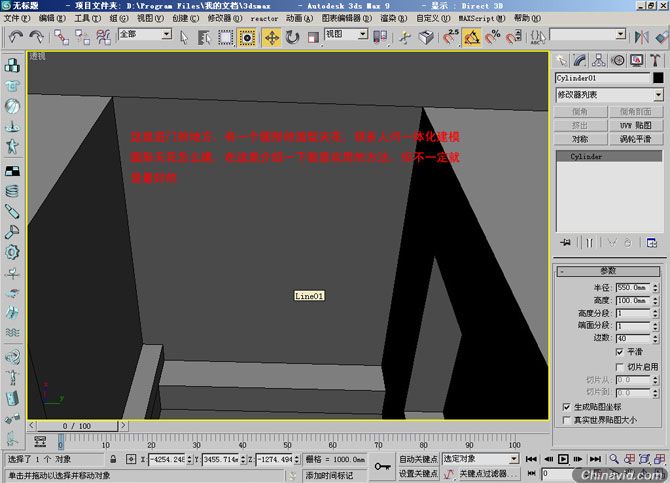The image size is (670, 483).
Task: Click the Rectangular Selection Region icon
Action: [x=225, y=38]
